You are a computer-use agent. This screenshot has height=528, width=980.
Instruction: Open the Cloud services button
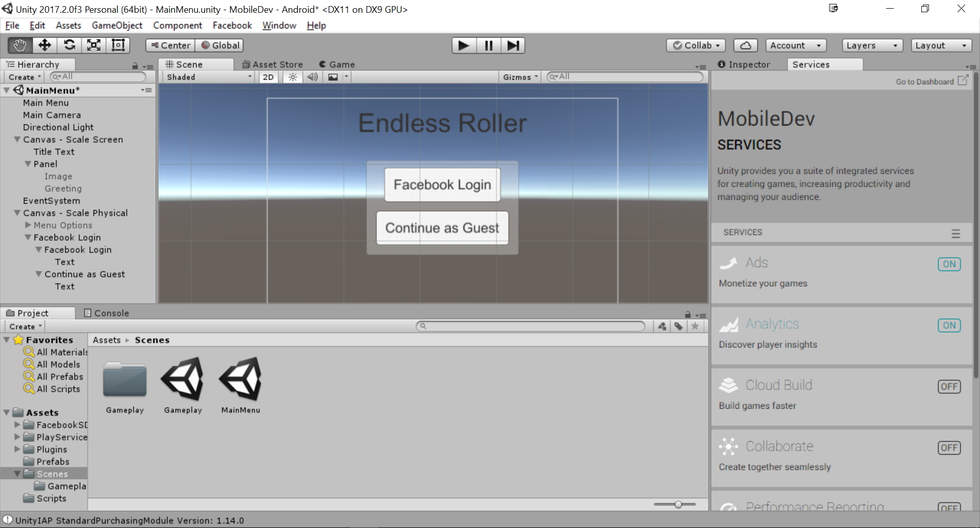pyautogui.click(x=745, y=45)
